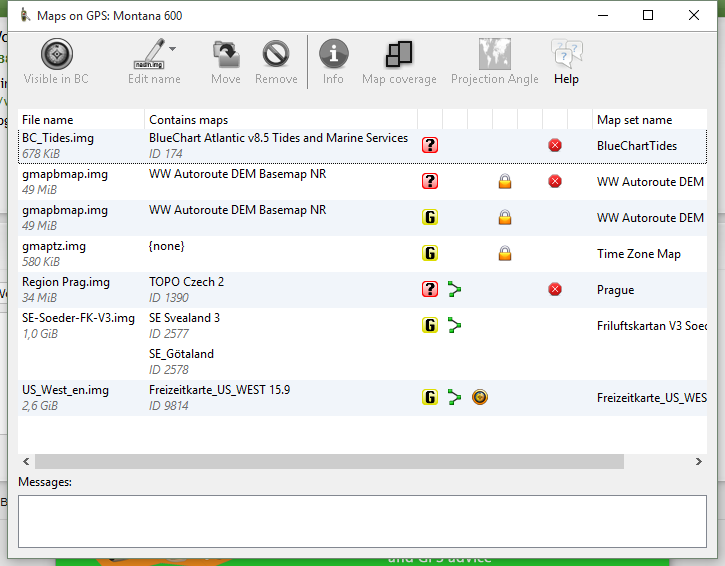Click the green routing icon for Region Prag.img
This screenshot has width=725, height=566.
(x=455, y=289)
